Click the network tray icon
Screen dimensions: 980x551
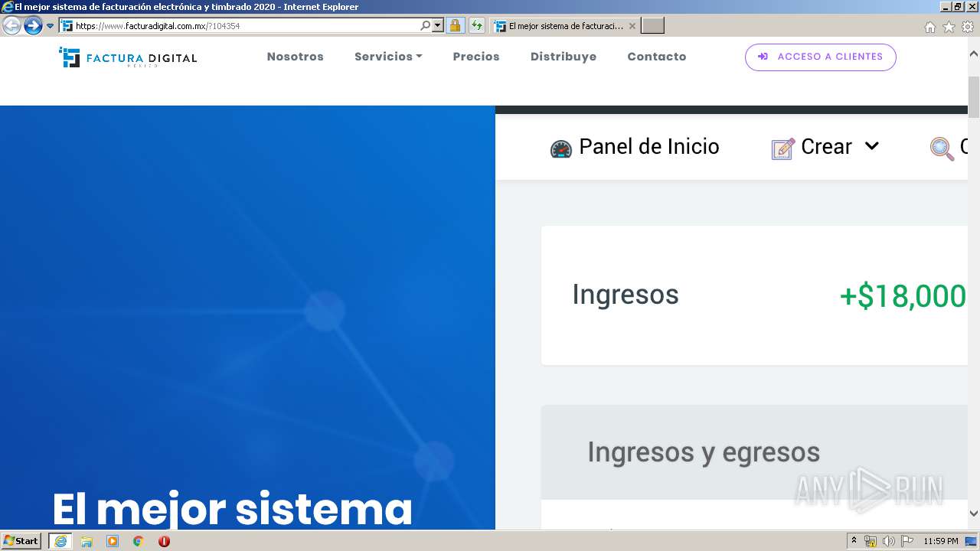871,541
